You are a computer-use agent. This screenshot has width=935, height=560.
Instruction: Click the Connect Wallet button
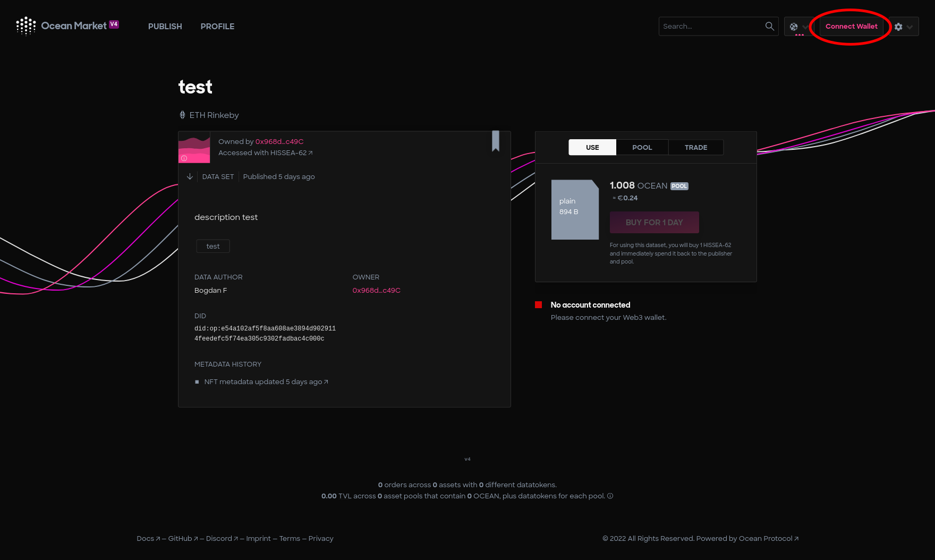pyautogui.click(x=851, y=26)
